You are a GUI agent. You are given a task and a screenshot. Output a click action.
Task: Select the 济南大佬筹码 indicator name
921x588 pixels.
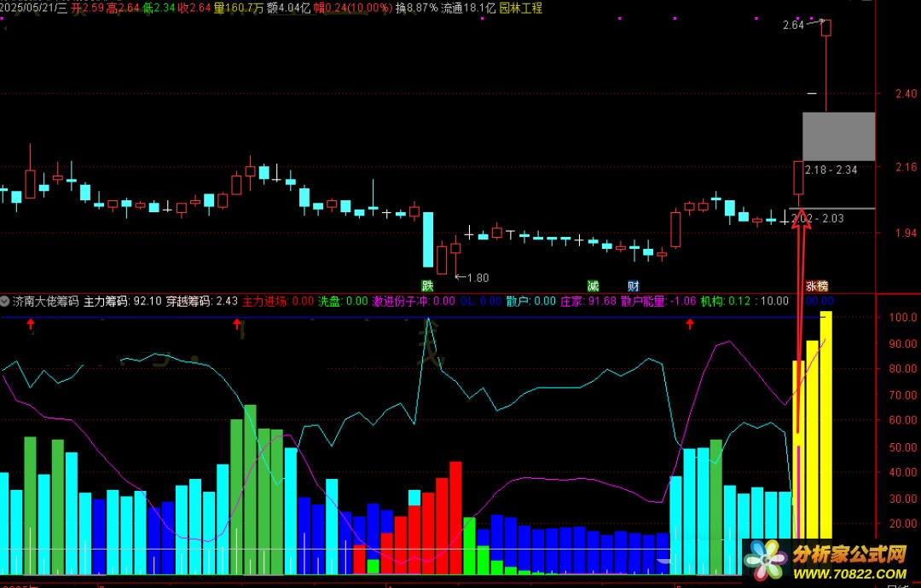(x=46, y=301)
